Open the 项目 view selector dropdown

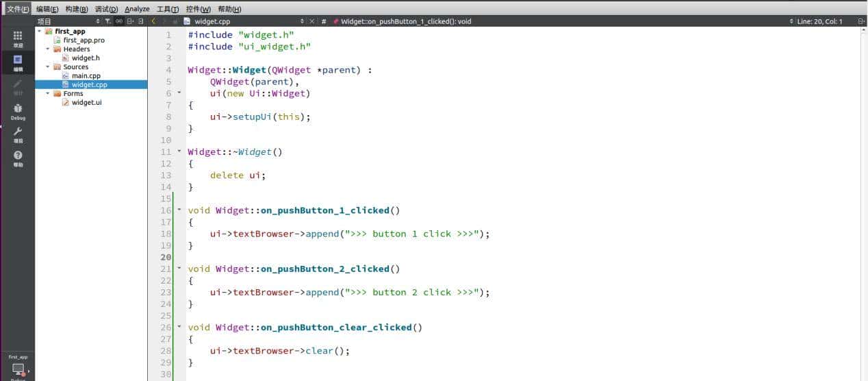click(98, 21)
